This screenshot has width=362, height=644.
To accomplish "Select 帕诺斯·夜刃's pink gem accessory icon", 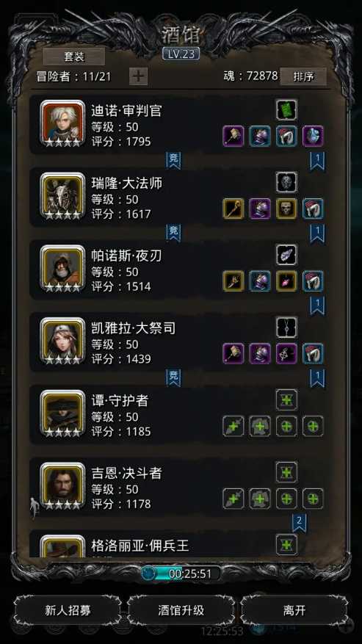I will pyautogui.click(x=286, y=281).
